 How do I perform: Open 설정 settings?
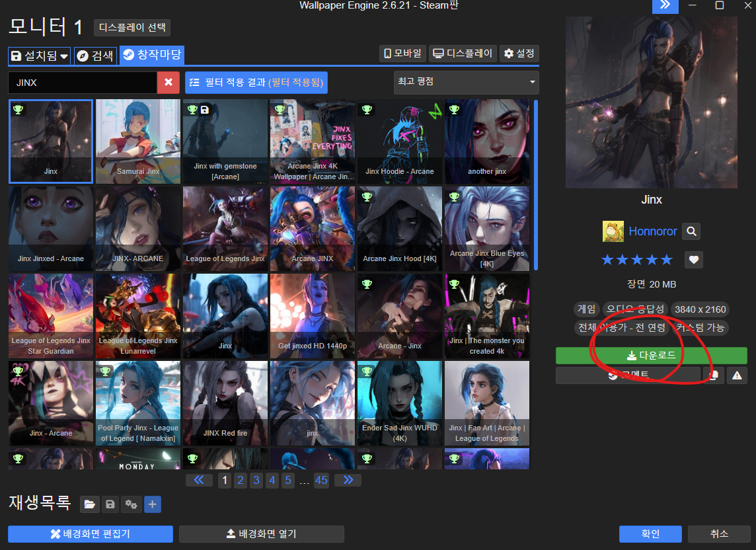(x=519, y=53)
